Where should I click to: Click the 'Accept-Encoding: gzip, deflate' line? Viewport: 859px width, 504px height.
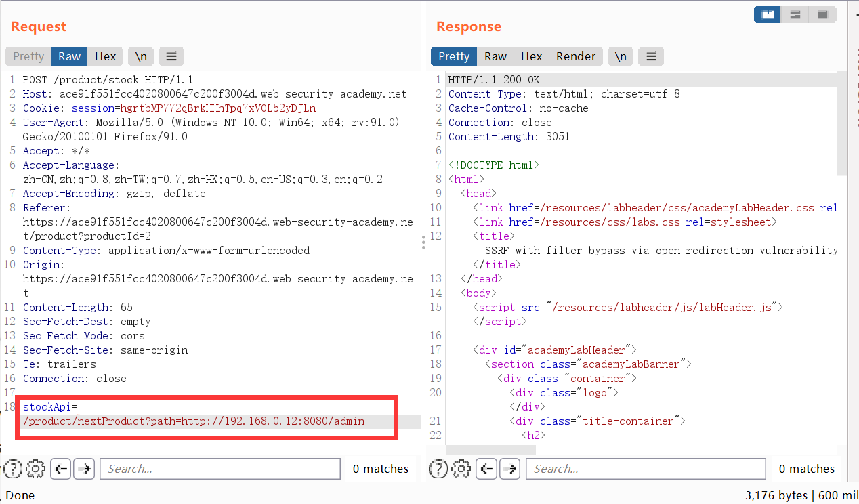[114, 194]
